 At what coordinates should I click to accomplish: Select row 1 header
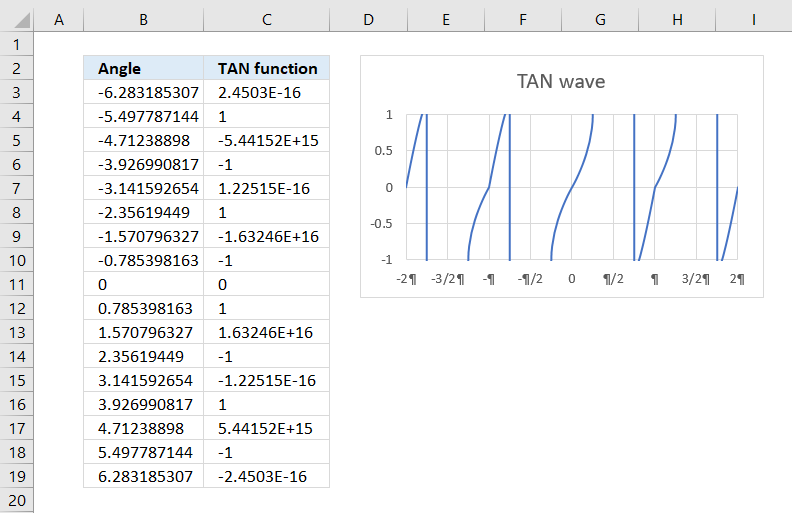[x=17, y=44]
